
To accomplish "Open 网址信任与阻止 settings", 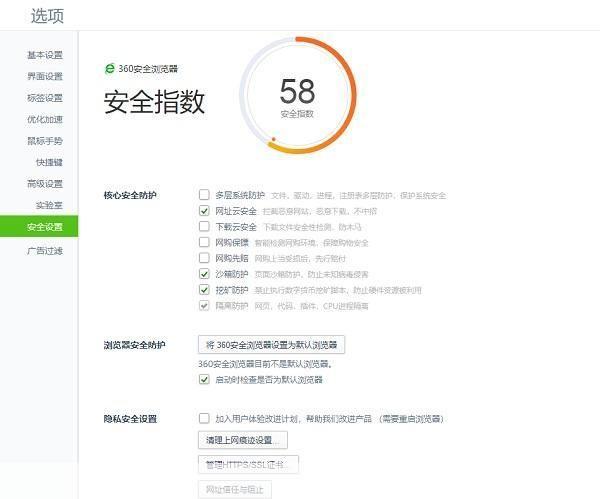I will click(x=235, y=489).
